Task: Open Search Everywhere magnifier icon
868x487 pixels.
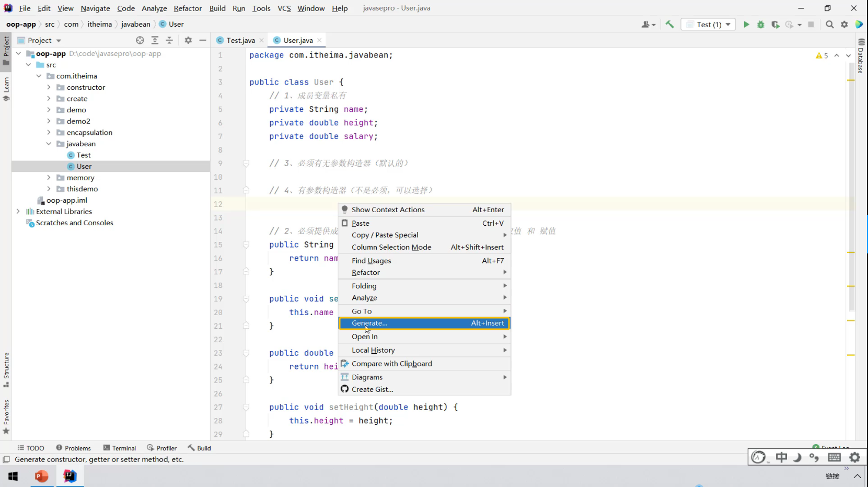Action: (x=829, y=25)
